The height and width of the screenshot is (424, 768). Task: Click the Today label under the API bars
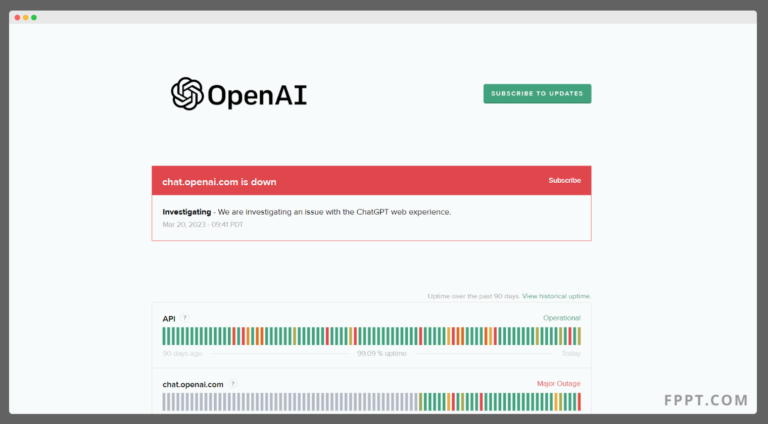(x=571, y=353)
